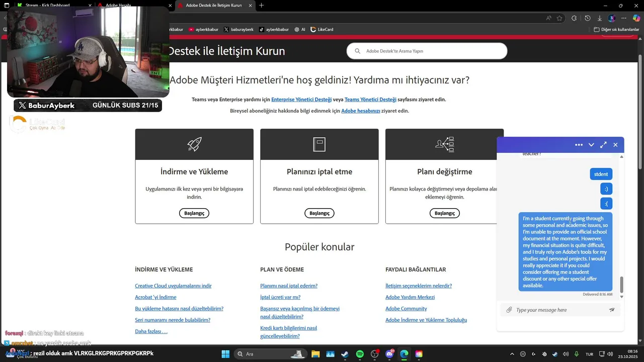Click Başlangıç under Planınızı iptal etme
Image resolution: width=644 pixels, height=362 pixels.
pos(319,213)
